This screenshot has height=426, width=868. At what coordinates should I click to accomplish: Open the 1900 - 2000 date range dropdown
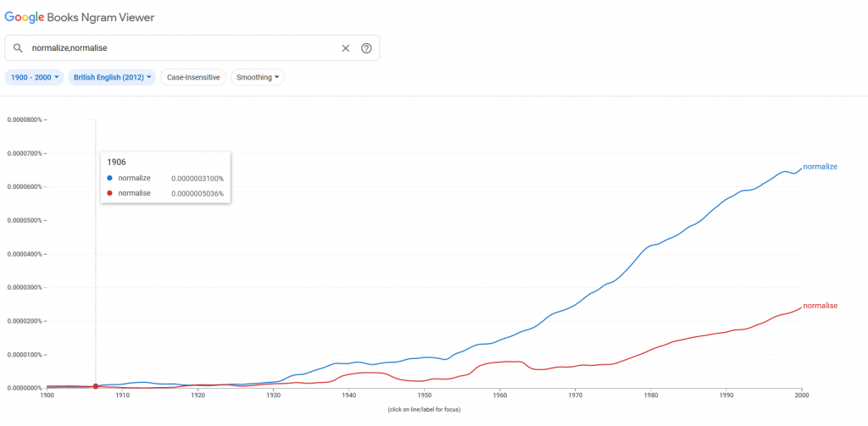point(36,77)
